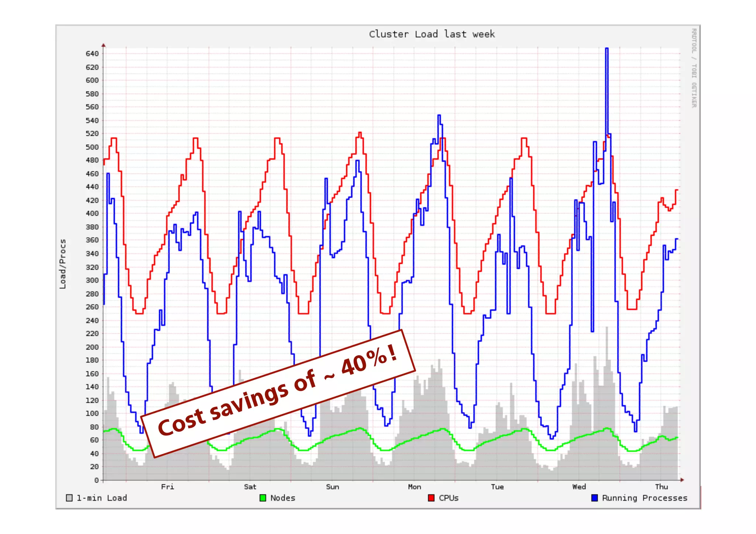Click the Thu x-axis label

tap(661, 487)
